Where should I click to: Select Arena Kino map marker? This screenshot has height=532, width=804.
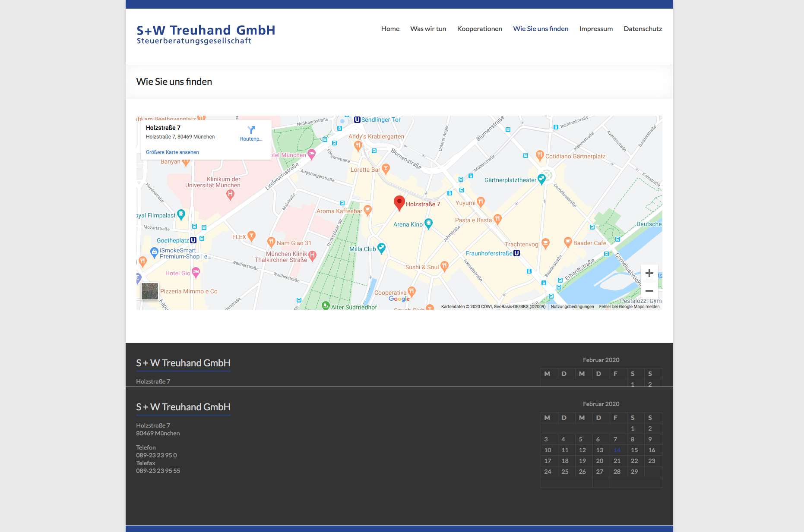428,224
